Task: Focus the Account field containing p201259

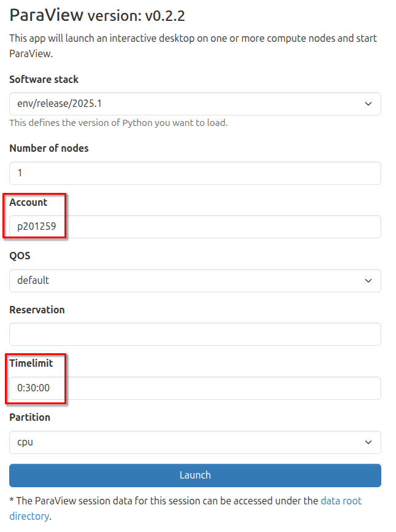Action: [195, 227]
